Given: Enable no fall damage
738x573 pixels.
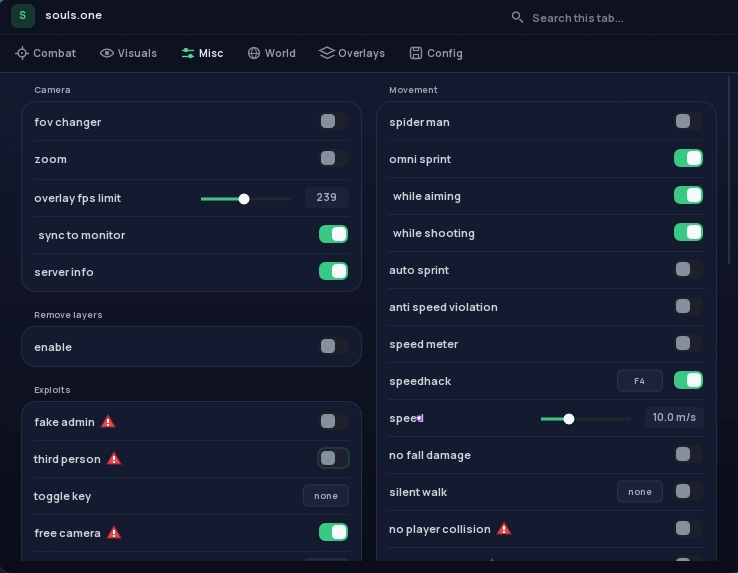Looking at the screenshot, I should pos(689,454).
